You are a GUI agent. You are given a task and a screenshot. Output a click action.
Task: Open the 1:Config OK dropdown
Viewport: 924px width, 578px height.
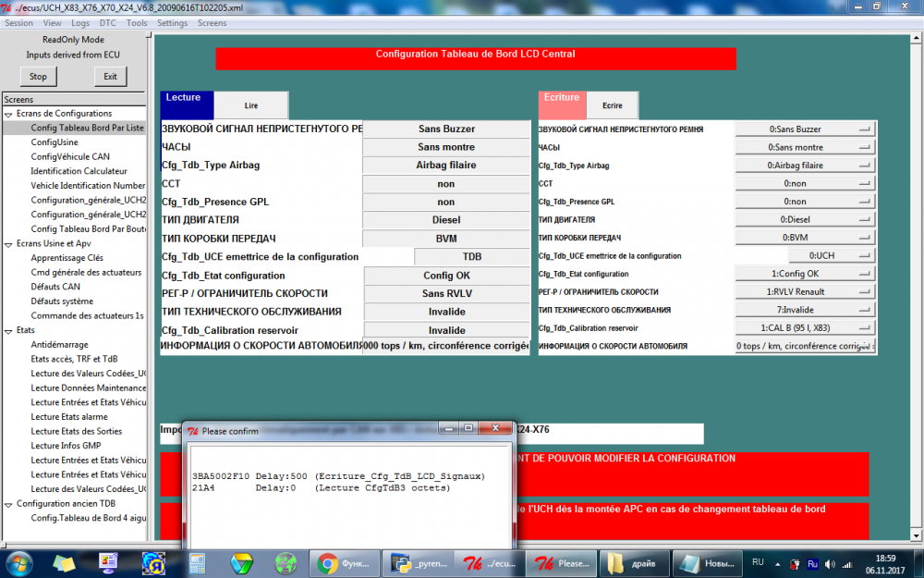click(x=805, y=274)
